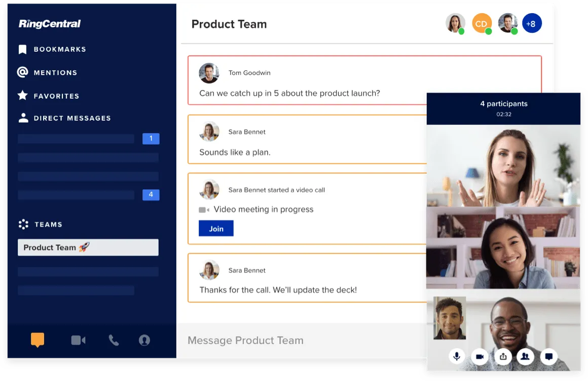The width and height of the screenshot is (588, 381).
Task: Open the phone tab in bottom bar
Action: (x=114, y=340)
